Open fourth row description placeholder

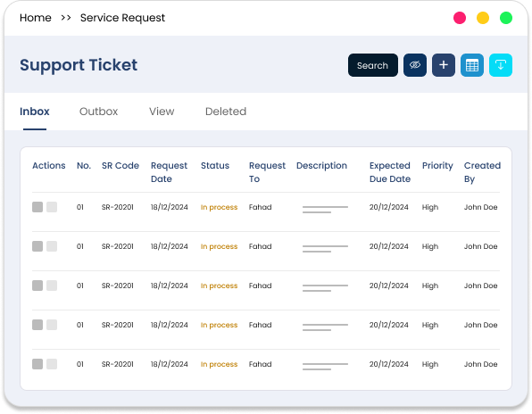(325, 327)
